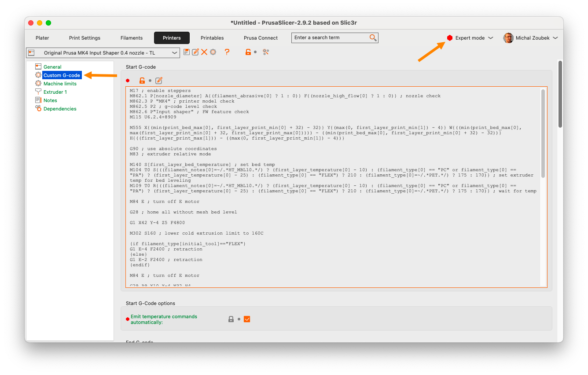
Task: Click the grey reset dot above Start G-code
Action: (x=150, y=81)
